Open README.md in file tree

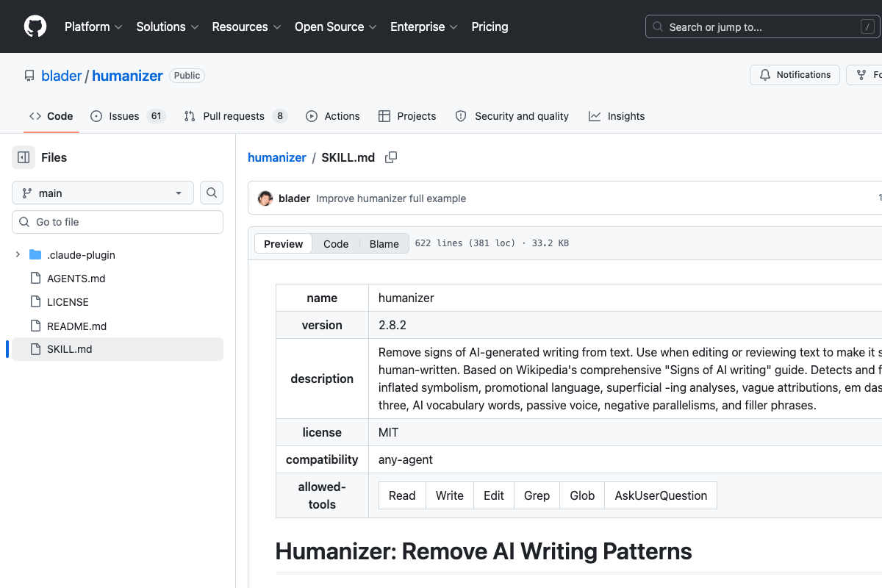coord(77,326)
